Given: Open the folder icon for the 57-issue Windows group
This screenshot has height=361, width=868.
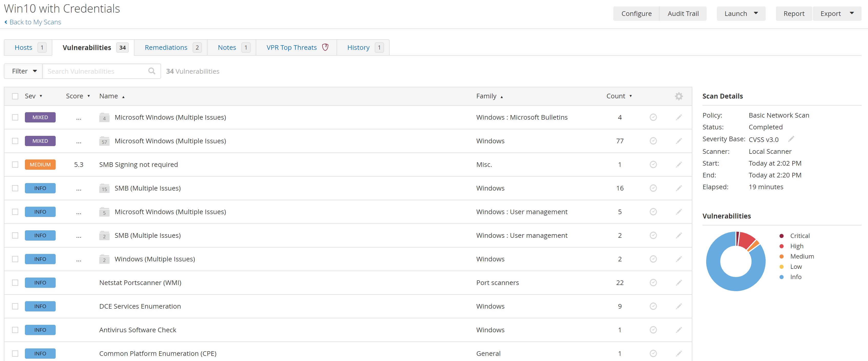Looking at the screenshot, I should 104,141.
